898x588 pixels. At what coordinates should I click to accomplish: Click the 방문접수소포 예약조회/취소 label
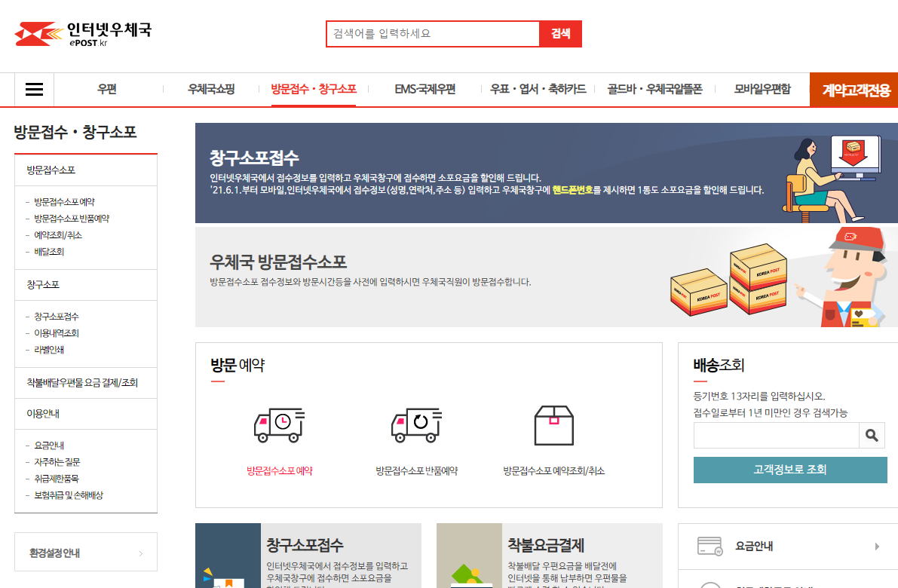(554, 470)
